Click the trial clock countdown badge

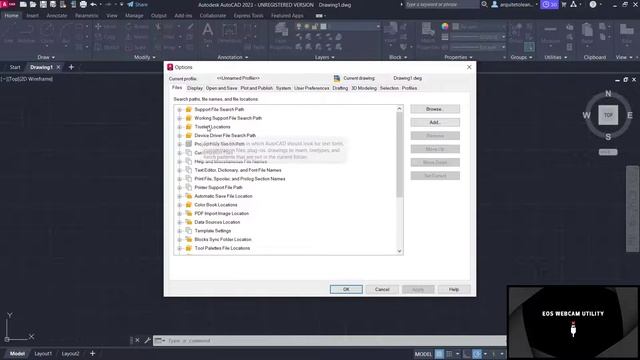coord(549,4)
